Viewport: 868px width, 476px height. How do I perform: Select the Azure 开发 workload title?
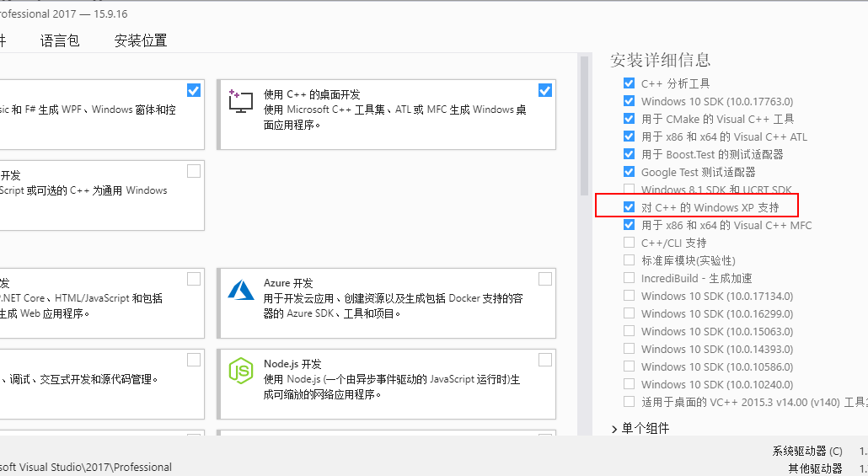tap(288, 283)
